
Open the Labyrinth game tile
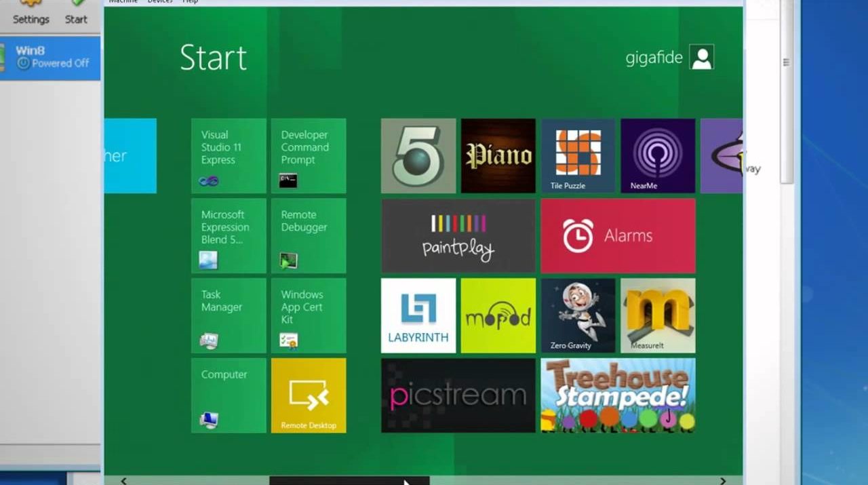pos(418,315)
